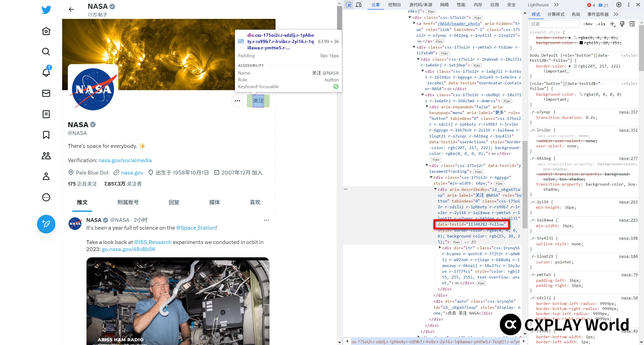Screen dimensions: 644x345
Task: Toggle computed styles sidebar pane icon
Action: click(x=632, y=24)
